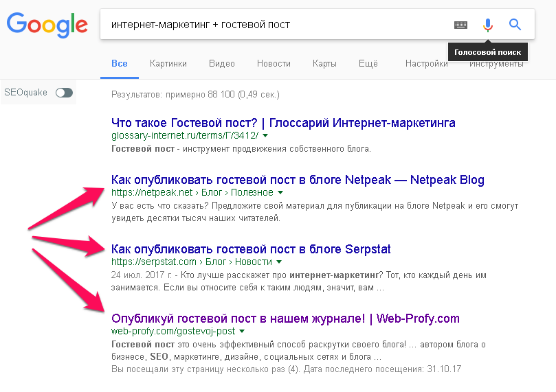556x392 pixels.
Task: Switch to the Картинки tab
Action: click(x=168, y=64)
